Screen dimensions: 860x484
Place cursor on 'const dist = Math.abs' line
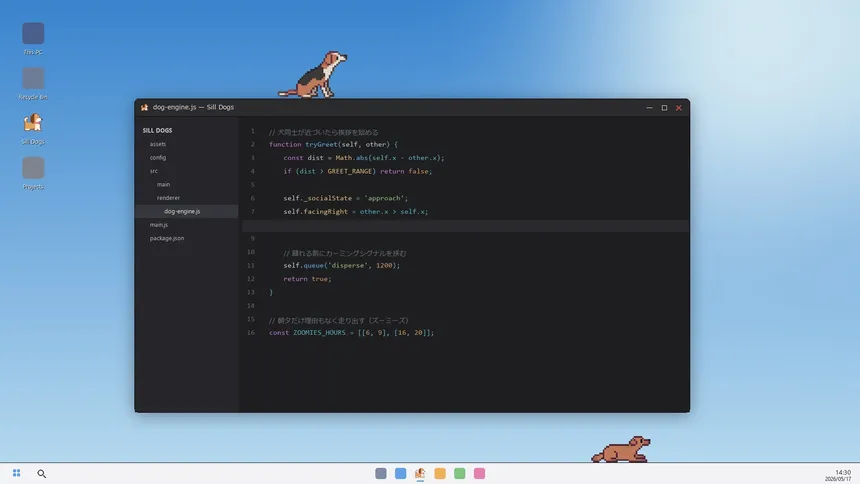point(364,157)
